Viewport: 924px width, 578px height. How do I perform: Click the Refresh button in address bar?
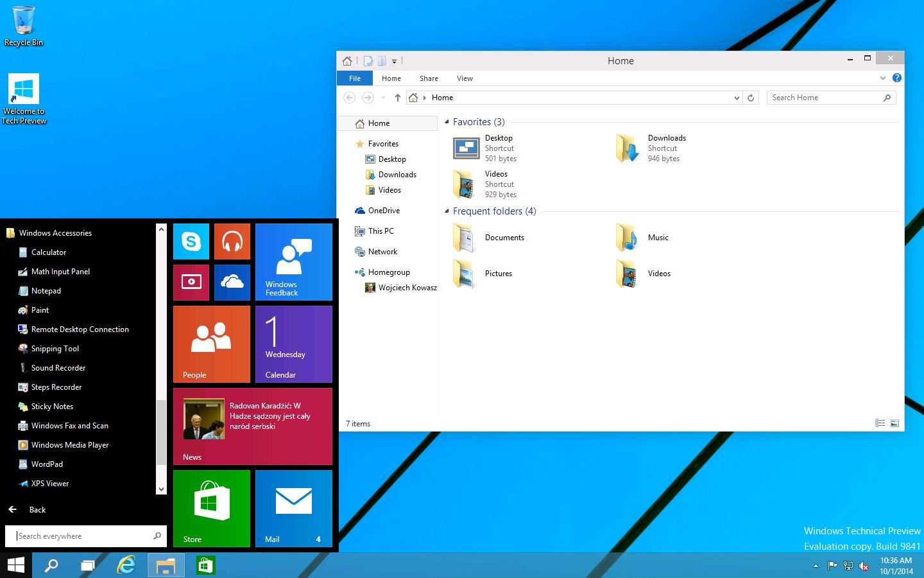[x=751, y=98]
